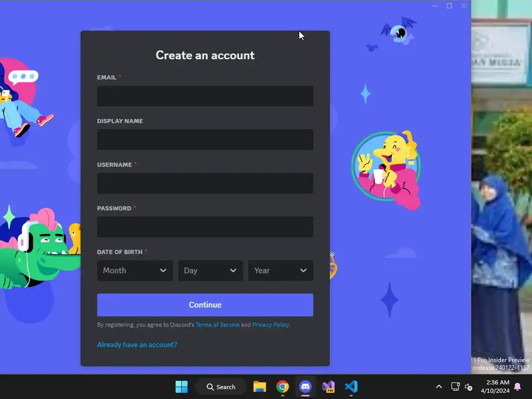Show hidden system tray icons
This screenshot has height=399, width=532.
(x=438, y=387)
